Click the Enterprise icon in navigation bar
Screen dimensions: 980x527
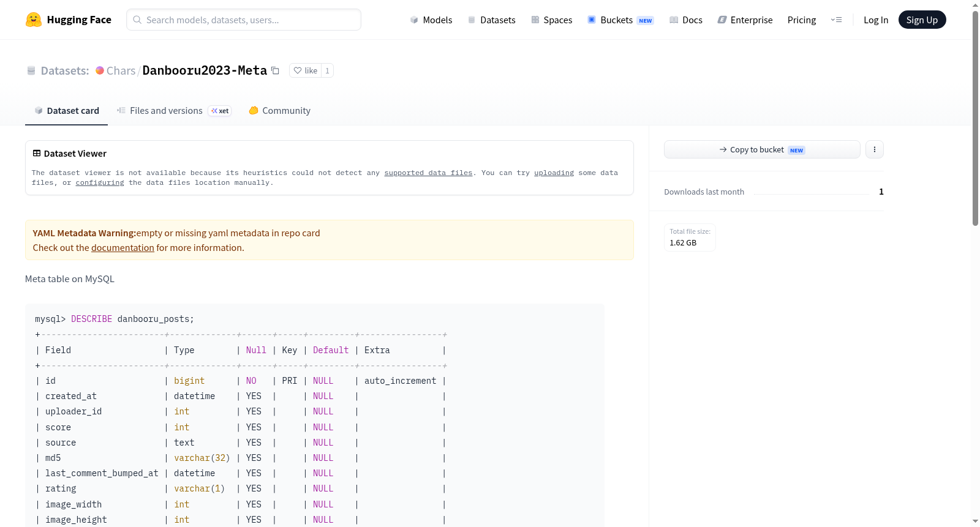pyautogui.click(x=722, y=20)
